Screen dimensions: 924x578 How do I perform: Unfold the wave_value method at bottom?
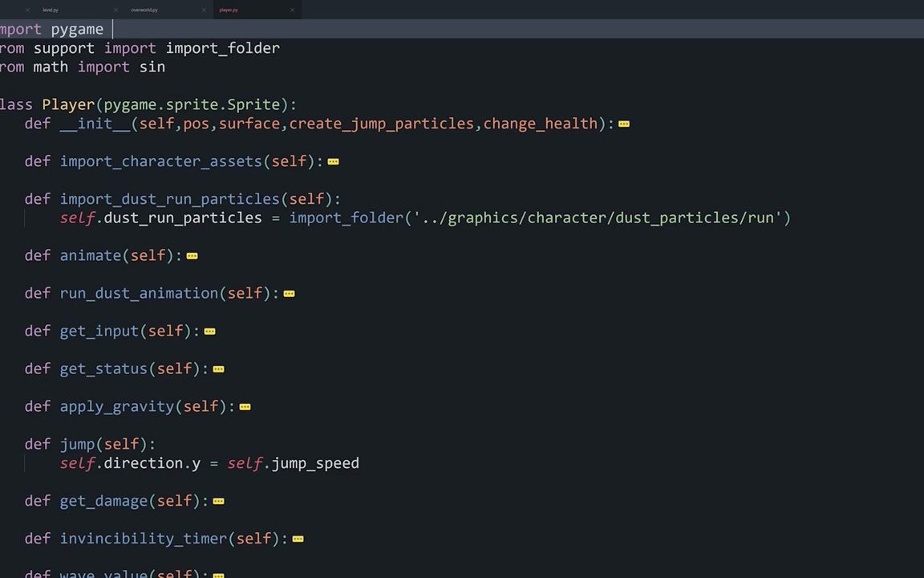(x=218, y=573)
